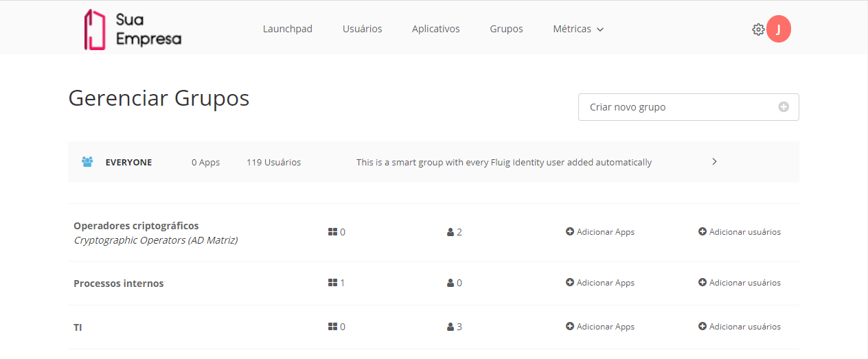Open the user avatar J menu

[779, 29]
